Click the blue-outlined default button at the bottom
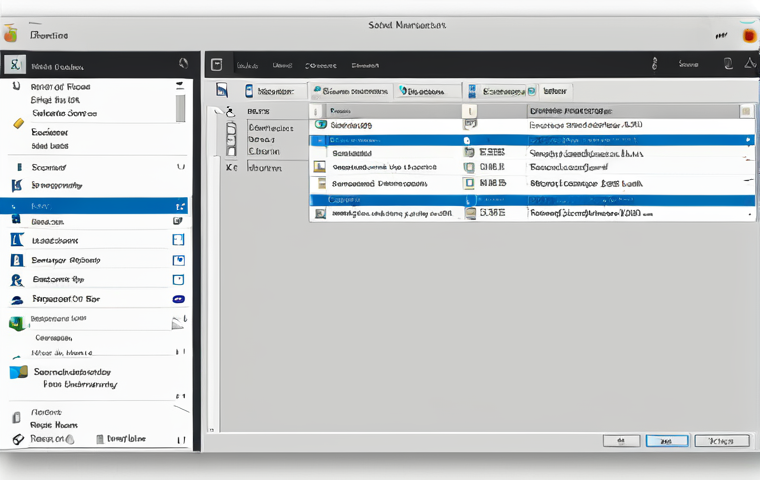Screen dimensions: 760x480 tap(666, 441)
